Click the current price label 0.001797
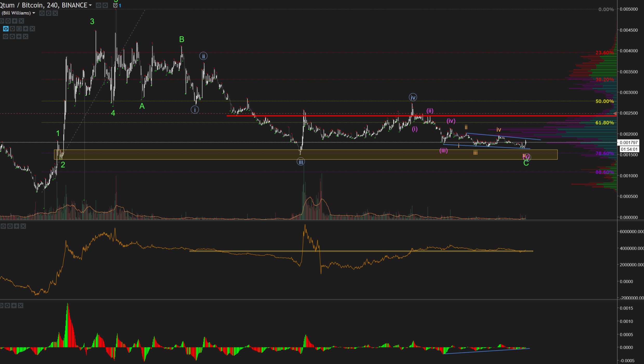Viewport: 644px width, 364px height. [629, 142]
